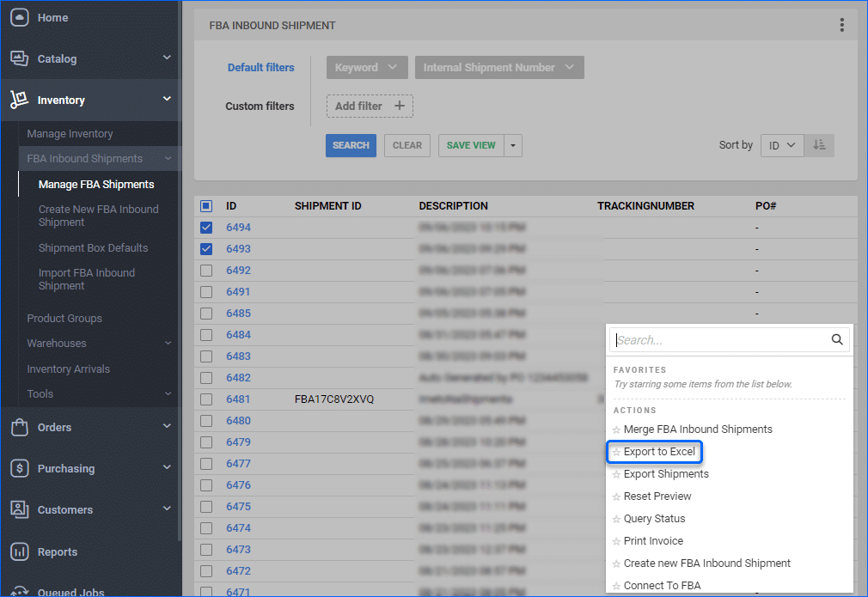The image size is (868, 597).
Task: Click the sort direction icon beside Sort by
Action: pos(819,144)
